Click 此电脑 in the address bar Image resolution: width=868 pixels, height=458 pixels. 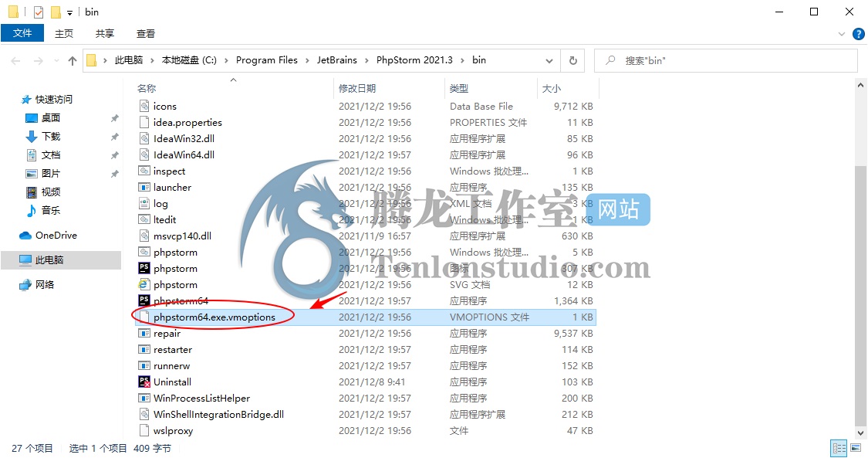coord(128,60)
